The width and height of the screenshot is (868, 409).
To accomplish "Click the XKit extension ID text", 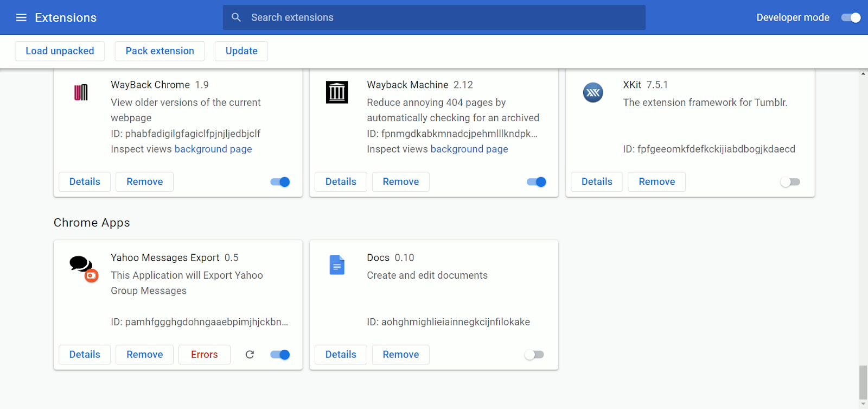I will (709, 149).
